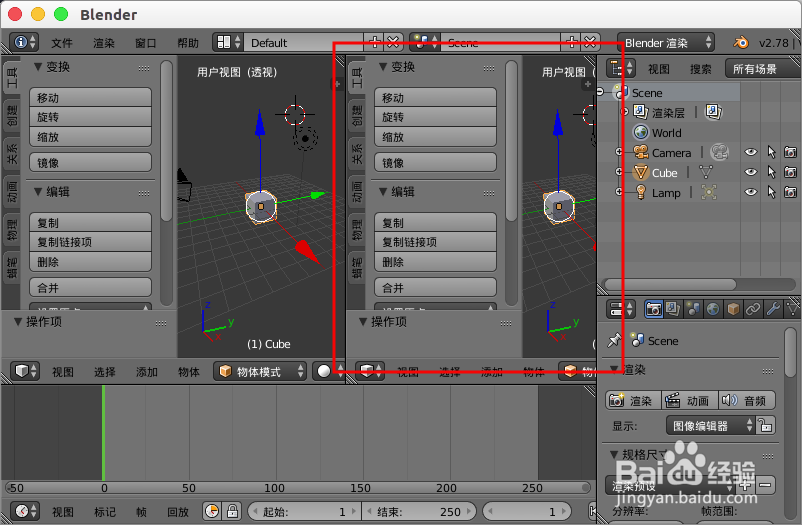Viewport: 802px width, 525px height.
Task: Expand the Camera tree item in Outliner
Action: click(619, 152)
